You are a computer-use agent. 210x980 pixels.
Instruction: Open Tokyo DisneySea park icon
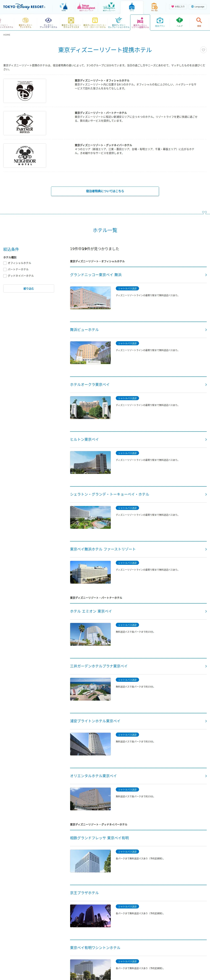click(109, 7)
